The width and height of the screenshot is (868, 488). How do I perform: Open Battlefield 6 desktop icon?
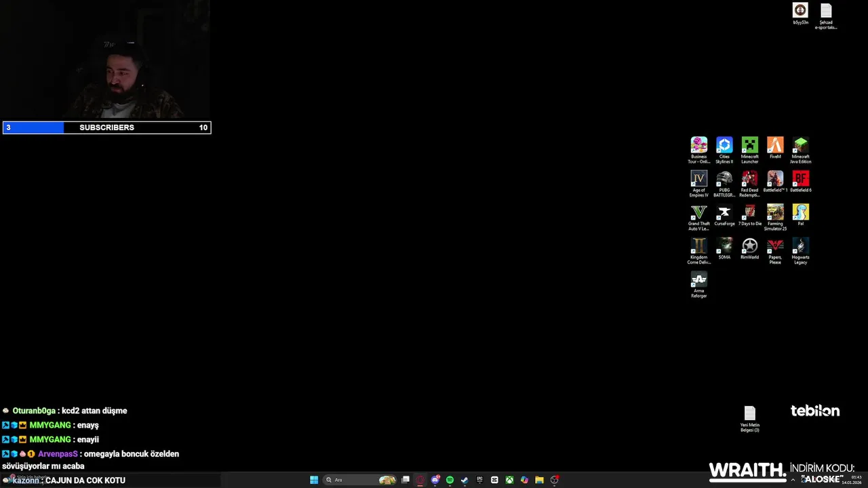pyautogui.click(x=801, y=181)
